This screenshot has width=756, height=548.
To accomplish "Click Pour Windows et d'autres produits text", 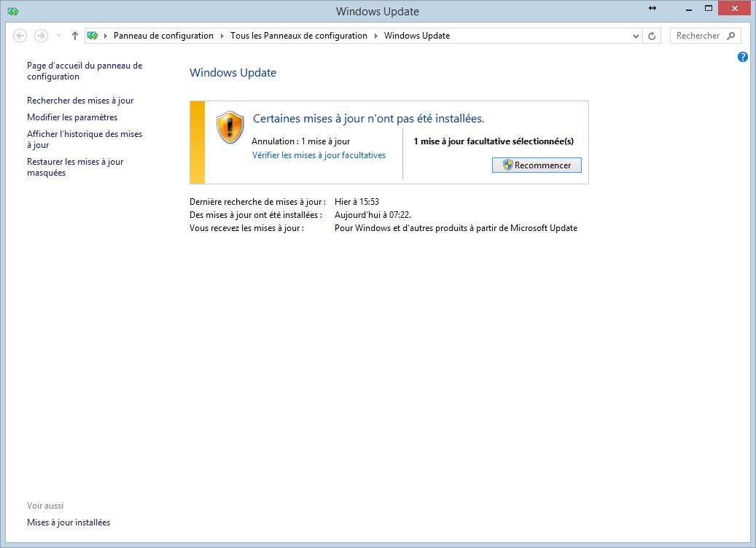I will point(456,228).
